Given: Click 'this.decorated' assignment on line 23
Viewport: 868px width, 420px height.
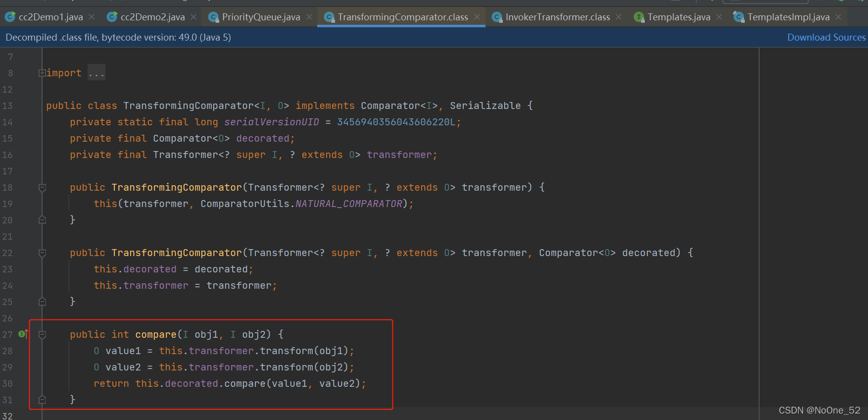Looking at the screenshot, I should click(x=135, y=269).
